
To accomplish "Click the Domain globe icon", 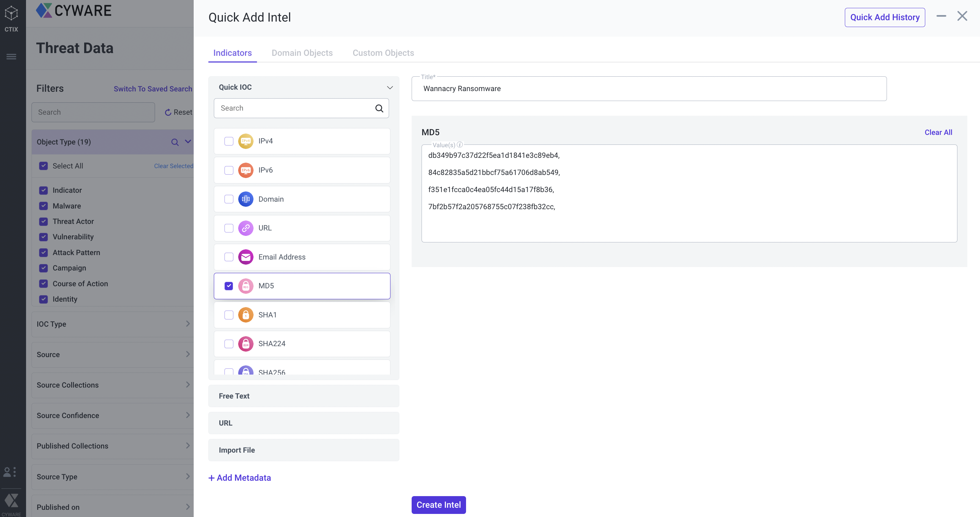I will tap(245, 199).
